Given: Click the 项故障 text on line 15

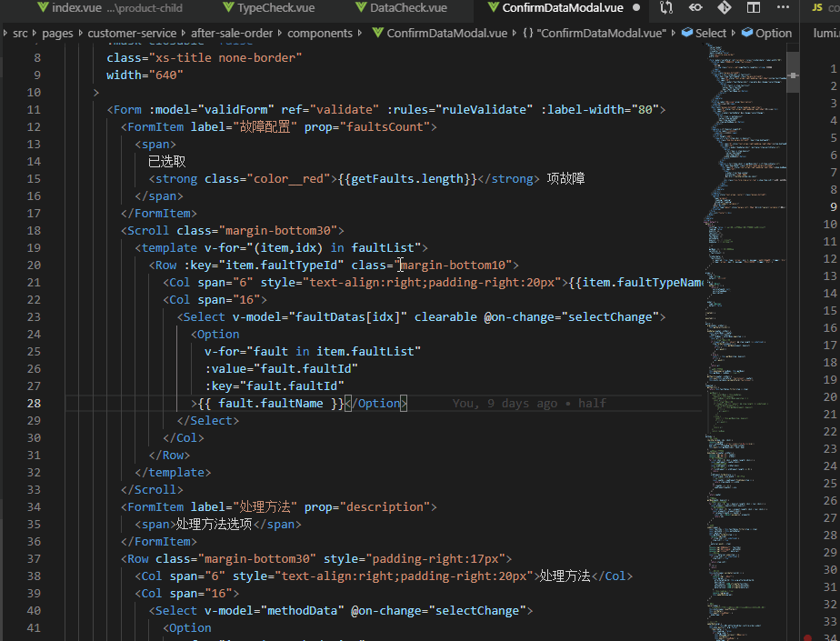Looking at the screenshot, I should [x=565, y=178].
